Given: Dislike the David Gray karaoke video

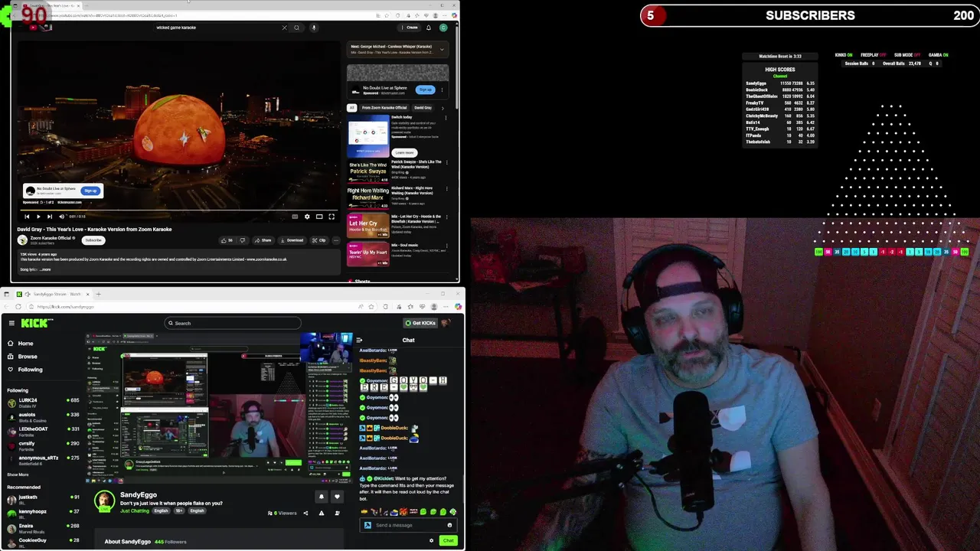Looking at the screenshot, I should [x=243, y=240].
